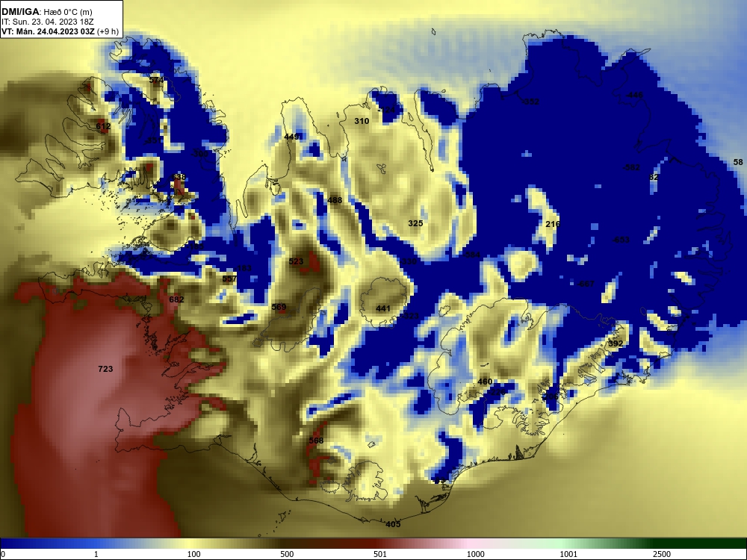The image size is (747, 560).
Task: Click the 488 height label
Action: click(335, 200)
